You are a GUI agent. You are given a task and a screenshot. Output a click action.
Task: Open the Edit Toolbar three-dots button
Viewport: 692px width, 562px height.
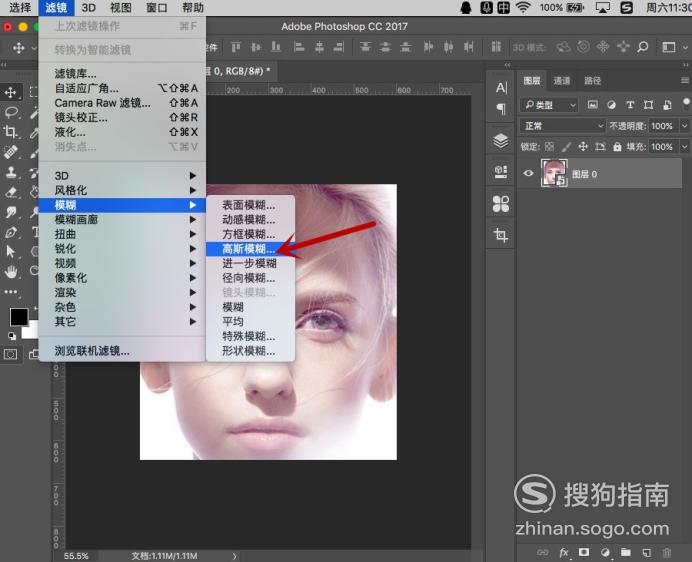click(11, 292)
